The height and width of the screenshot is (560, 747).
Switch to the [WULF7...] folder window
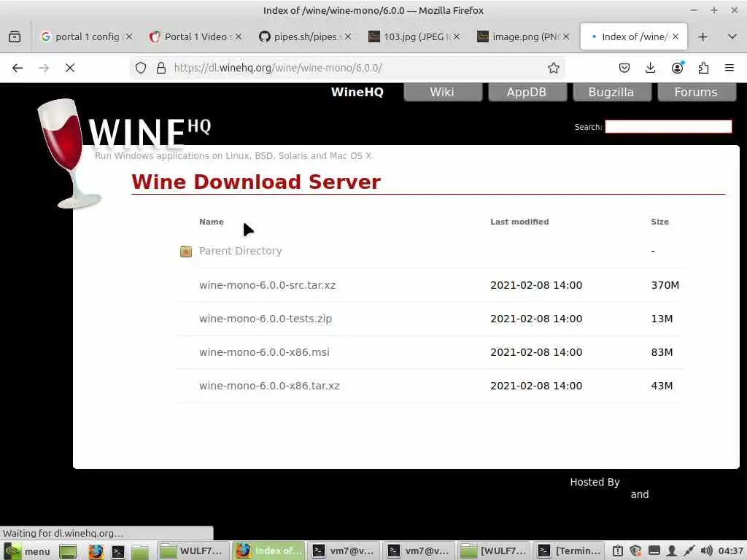[x=495, y=551]
